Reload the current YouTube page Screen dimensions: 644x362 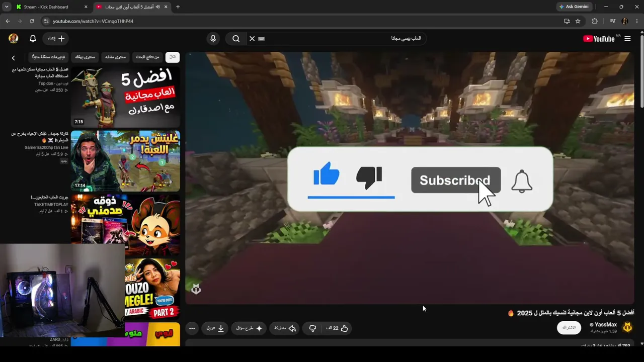[x=32, y=21]
